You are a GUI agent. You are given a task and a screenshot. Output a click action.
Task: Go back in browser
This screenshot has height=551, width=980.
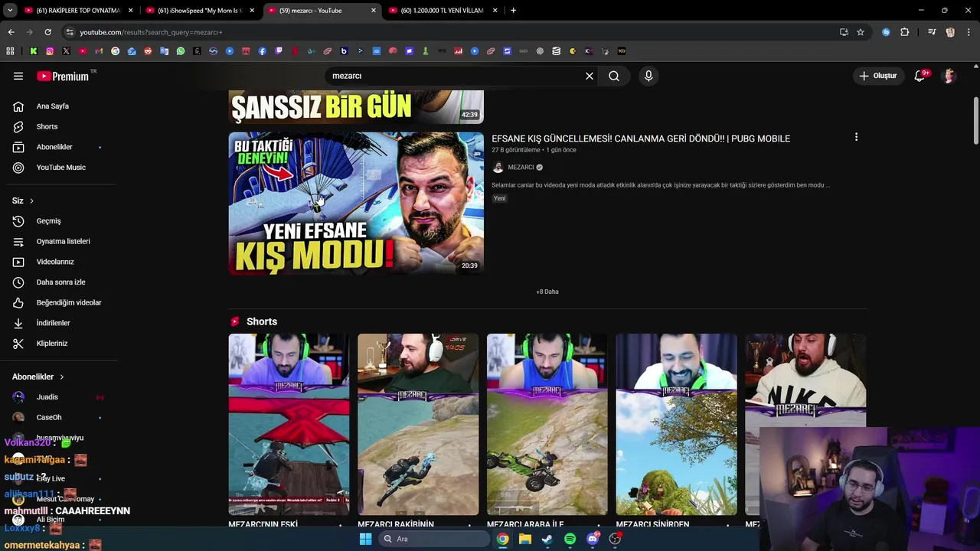(x=11, y=32)
